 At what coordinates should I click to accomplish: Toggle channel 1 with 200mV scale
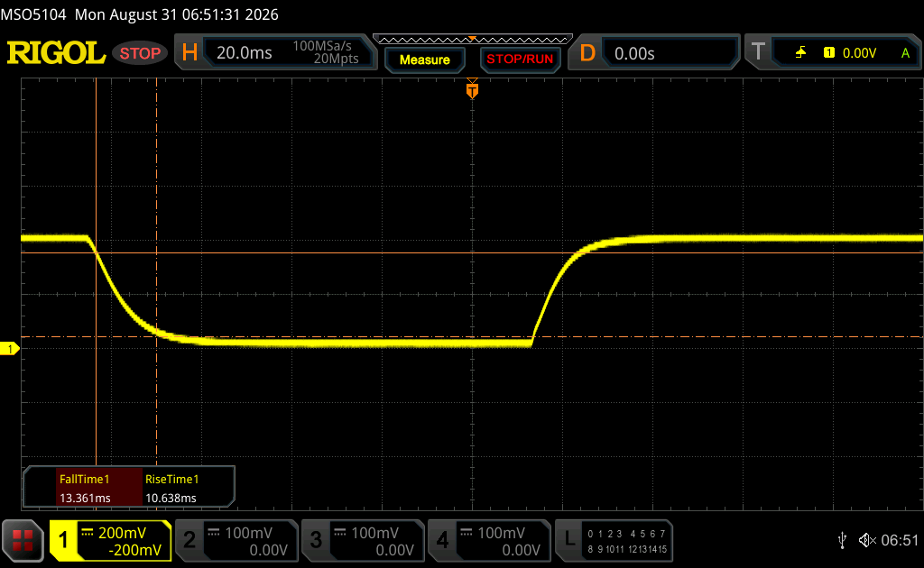110,540
